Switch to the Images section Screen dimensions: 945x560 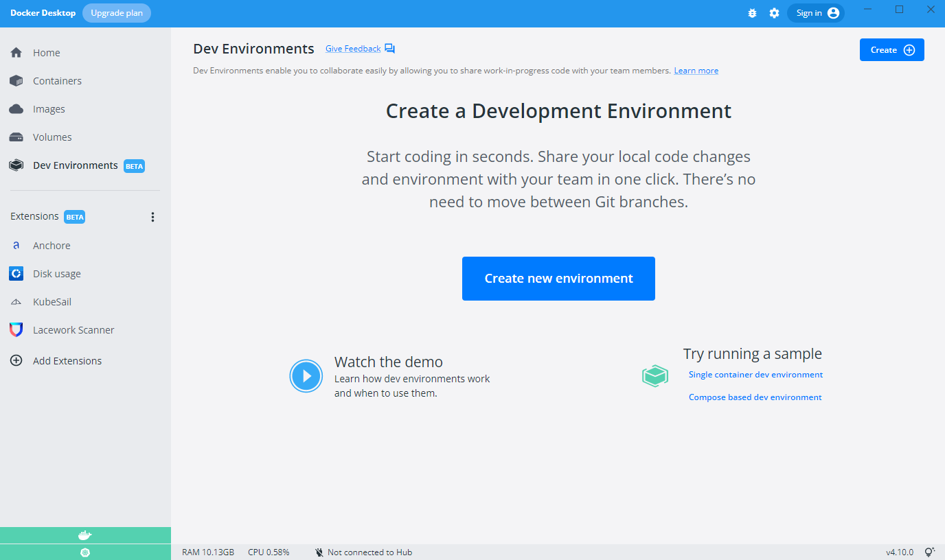49,109
